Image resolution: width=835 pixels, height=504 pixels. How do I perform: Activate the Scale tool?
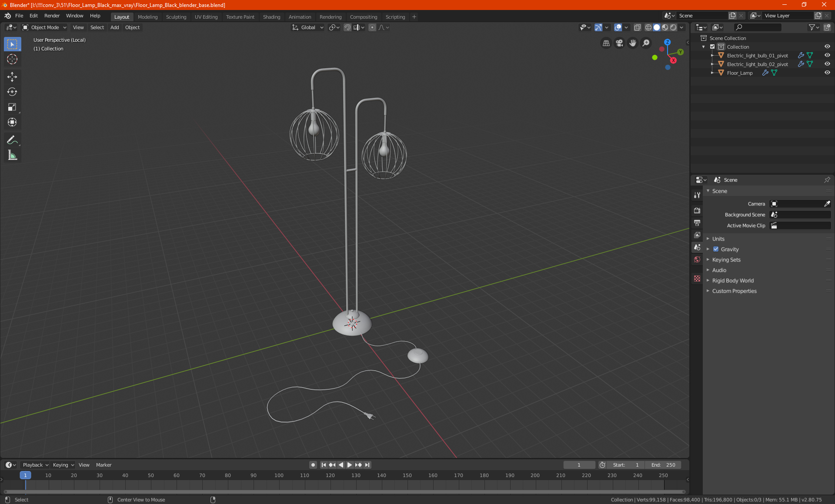tap(12, 107)
